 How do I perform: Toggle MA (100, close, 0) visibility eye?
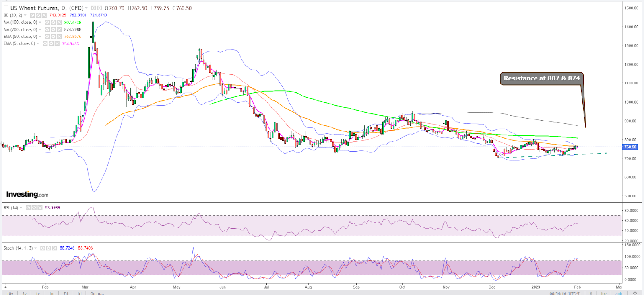(x=47, y=23)
